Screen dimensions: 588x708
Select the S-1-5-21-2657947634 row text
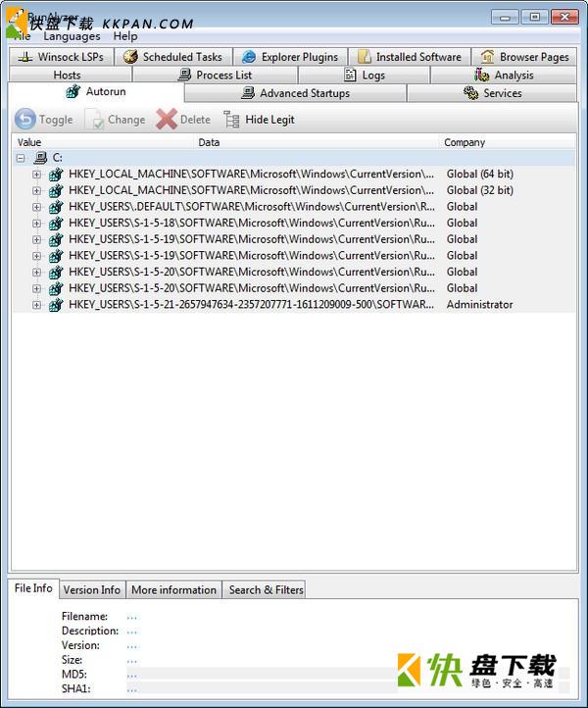251,305
